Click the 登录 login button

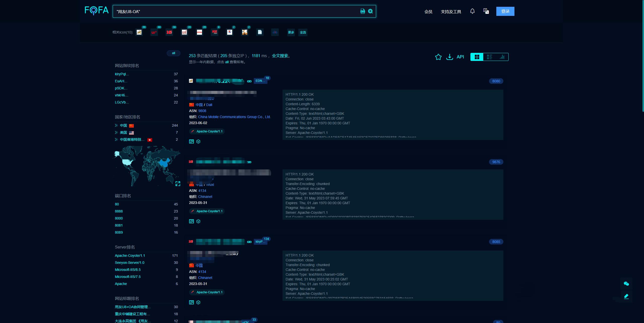(505, 11)
